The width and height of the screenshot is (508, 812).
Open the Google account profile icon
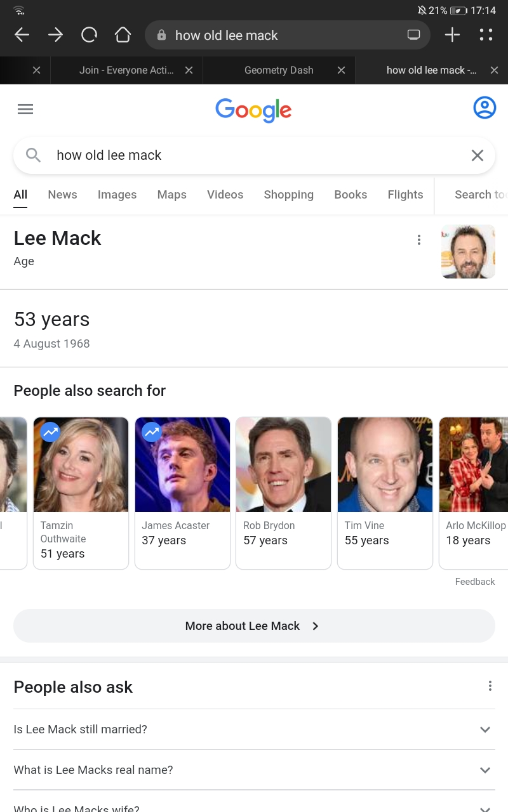point(485,108)
